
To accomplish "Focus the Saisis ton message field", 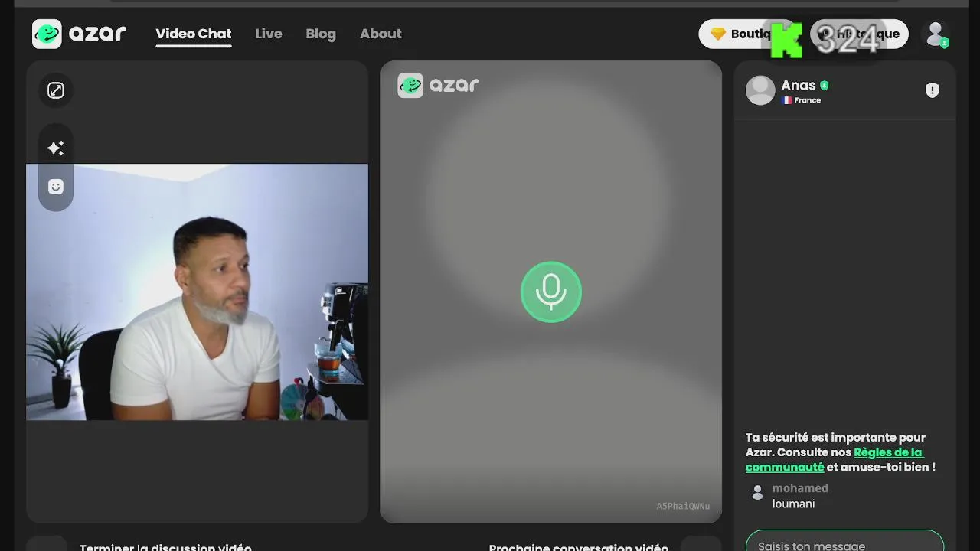I will click(x=844, y=543).
